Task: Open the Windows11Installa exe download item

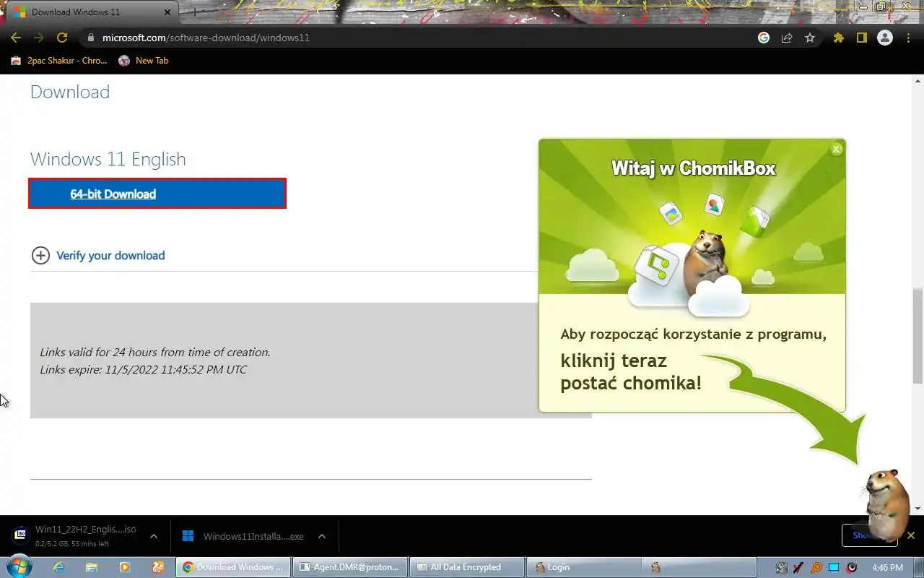Action: tap(243, 536)
